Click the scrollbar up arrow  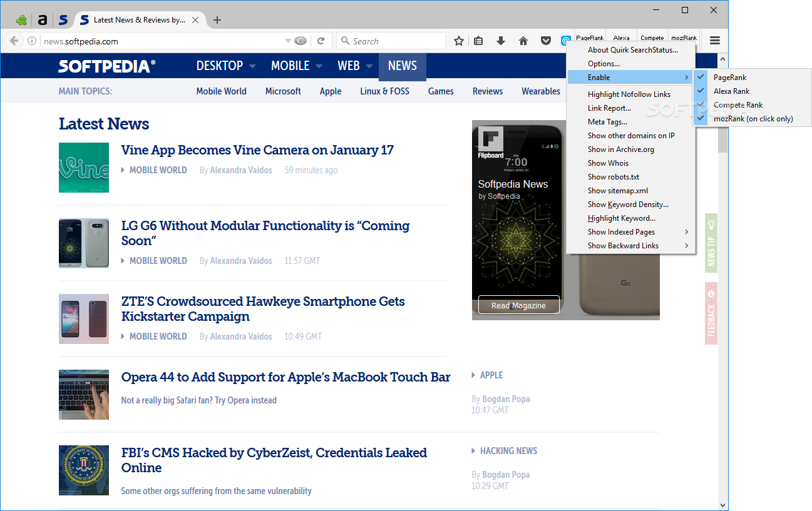click(x=722, y=60)
